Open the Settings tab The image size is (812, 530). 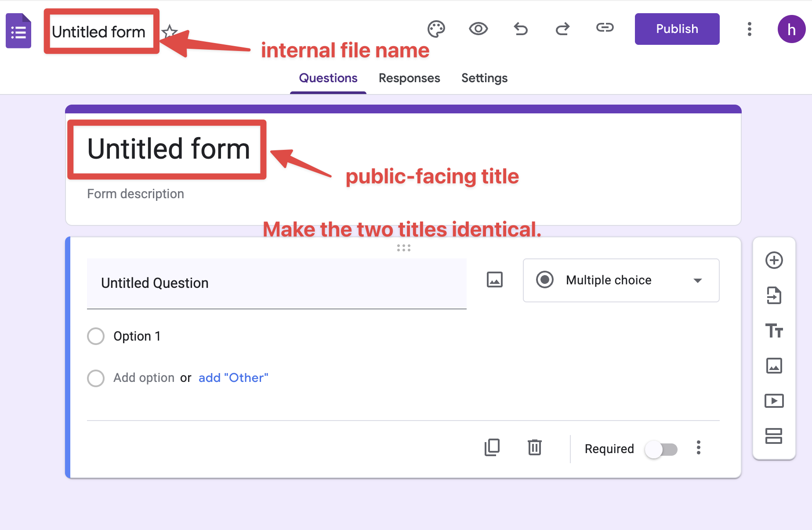pyautogui.click(x=484, y=78)
